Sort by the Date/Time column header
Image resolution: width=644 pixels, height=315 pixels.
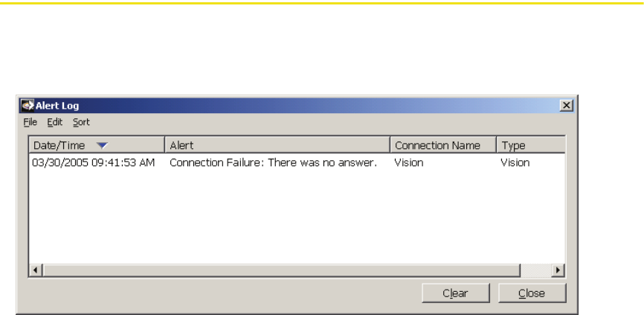97,145
